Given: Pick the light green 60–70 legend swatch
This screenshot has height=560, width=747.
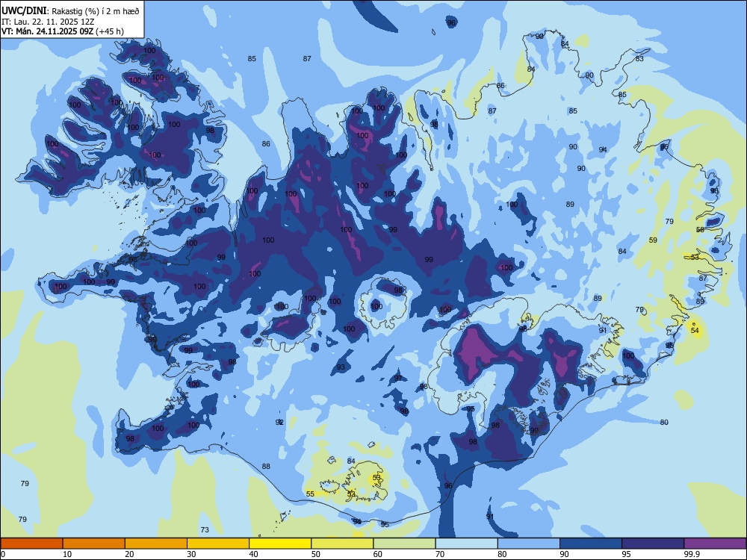Looking at the screenshot, I should click(x=404, y=544).
